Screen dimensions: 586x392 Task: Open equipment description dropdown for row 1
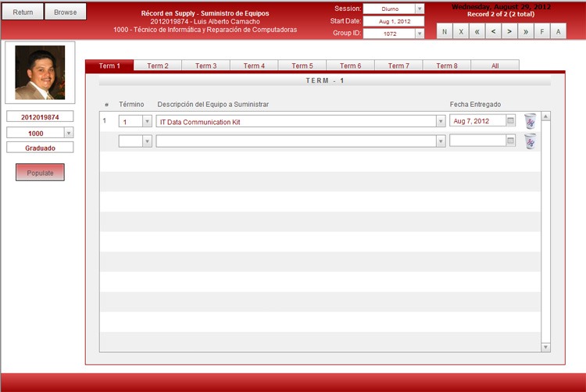coord(441,121)
